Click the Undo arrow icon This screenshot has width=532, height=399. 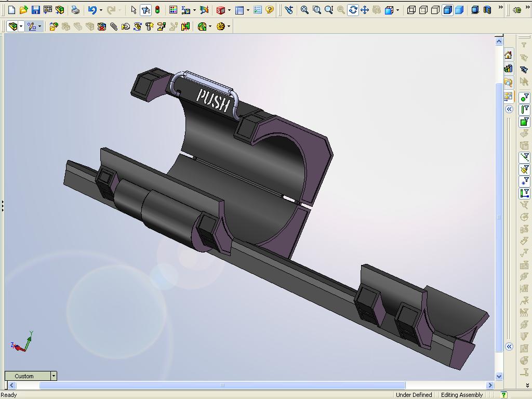(92, 10)
